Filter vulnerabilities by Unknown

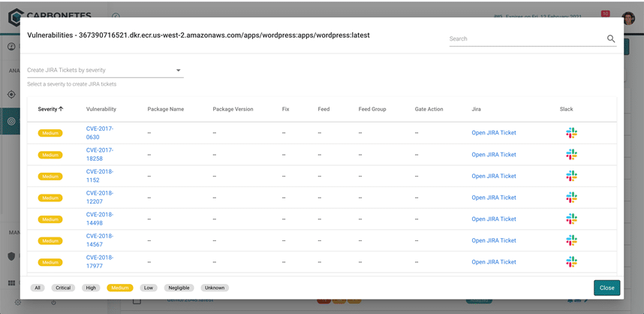coord(215,288)
